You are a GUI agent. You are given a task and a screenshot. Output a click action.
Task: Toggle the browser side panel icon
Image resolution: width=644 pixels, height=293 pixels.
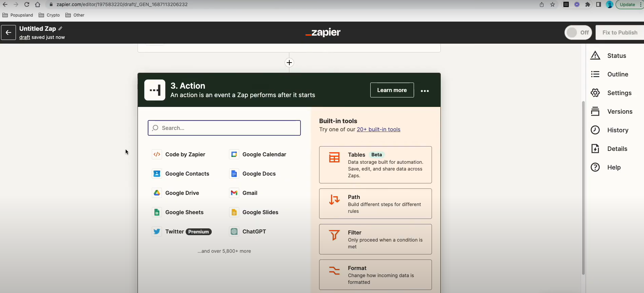pyautogui.click(x=599, y=4)
